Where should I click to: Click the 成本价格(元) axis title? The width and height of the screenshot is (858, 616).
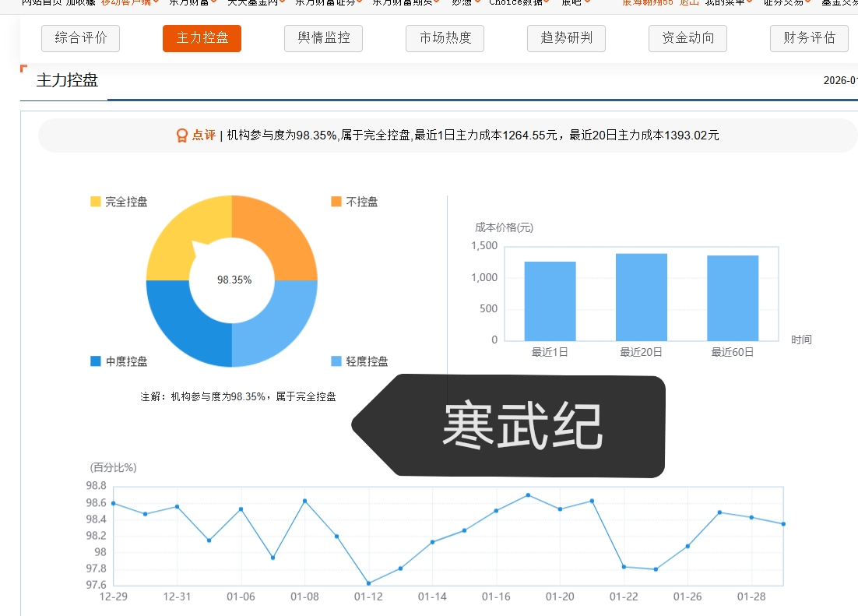pyautogui.click(x=504, y=227)
